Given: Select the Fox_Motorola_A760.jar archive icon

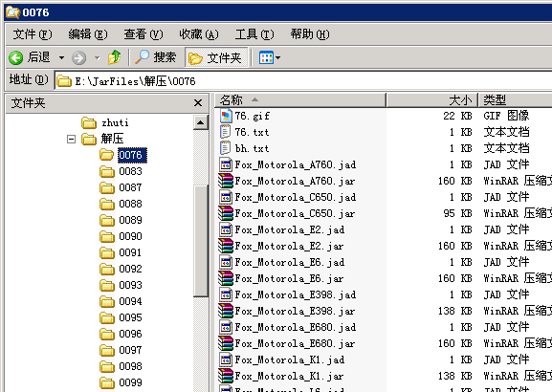Looking at the screenshot, I should [226, 181].
